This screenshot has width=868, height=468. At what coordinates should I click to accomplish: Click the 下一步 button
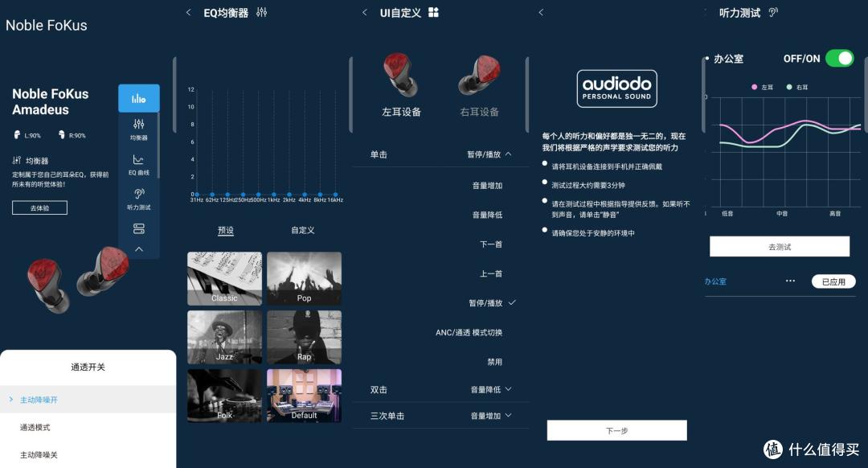(x=616, y=430)
